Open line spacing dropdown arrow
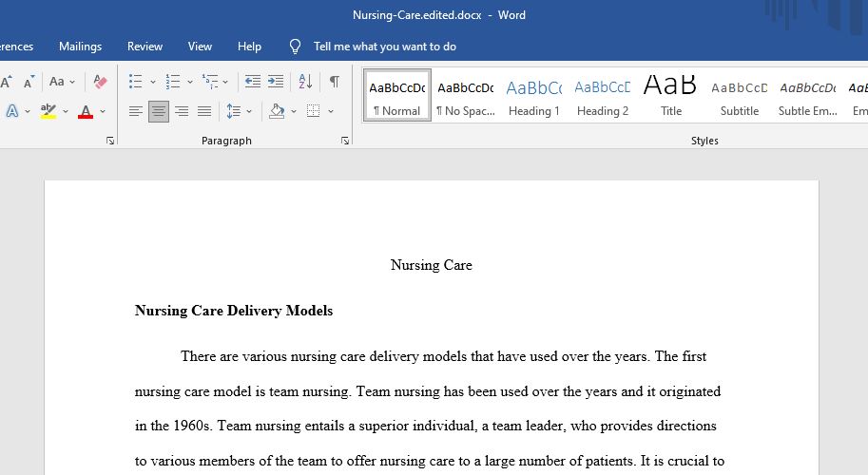This screenshot has height=475, width=868. click(x=249, y=112)
